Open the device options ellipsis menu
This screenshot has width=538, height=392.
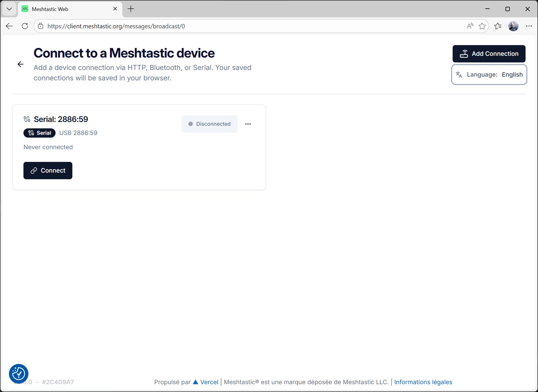coord(248,124)
